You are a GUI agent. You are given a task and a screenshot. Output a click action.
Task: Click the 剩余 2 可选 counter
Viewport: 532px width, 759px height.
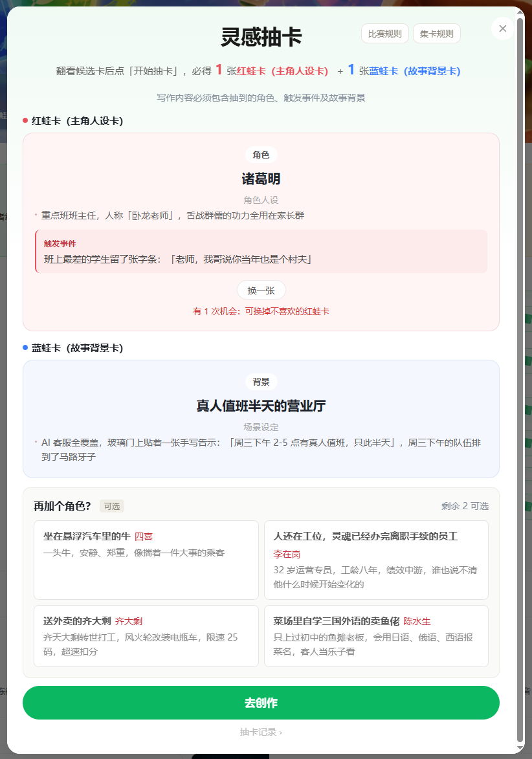[x=465, y=506]
